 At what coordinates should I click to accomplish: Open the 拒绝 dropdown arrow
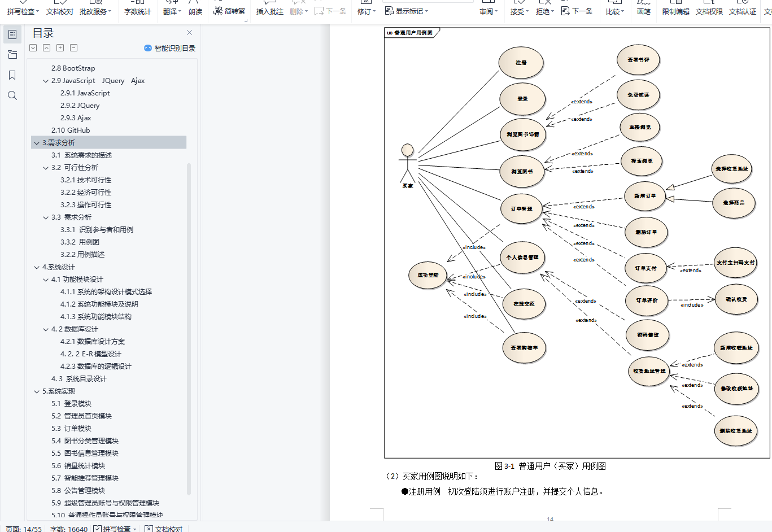(552, 11)
